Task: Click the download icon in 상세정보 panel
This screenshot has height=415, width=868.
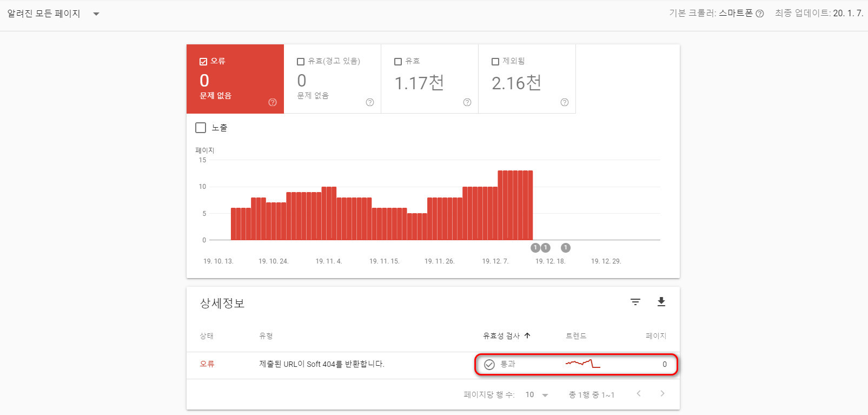Action: tap(661, 302)
